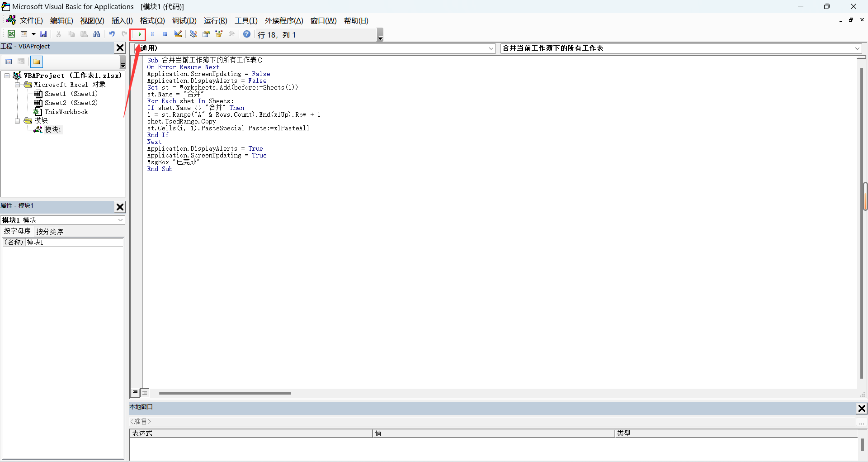868x462 pixels.
Task: Select Sheet2 (Sheet2) in project tree
Action: (x=71, y=103)
